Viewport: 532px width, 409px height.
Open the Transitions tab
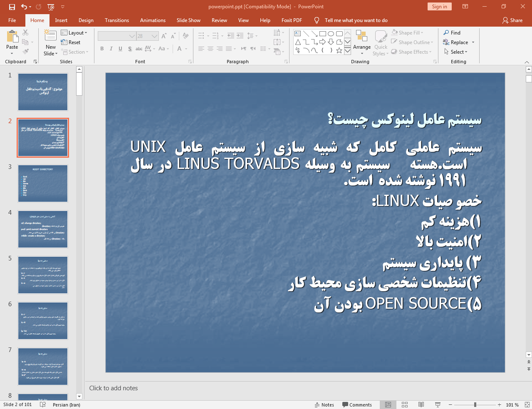117,20
